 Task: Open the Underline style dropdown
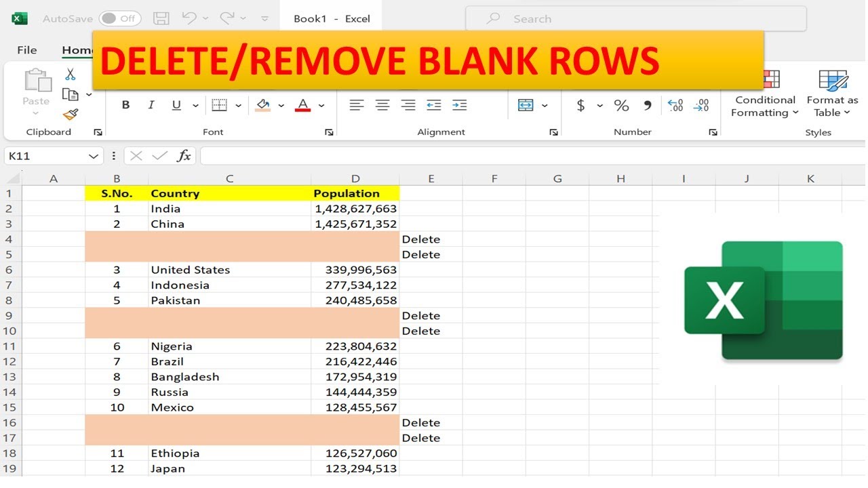(195, 106)
